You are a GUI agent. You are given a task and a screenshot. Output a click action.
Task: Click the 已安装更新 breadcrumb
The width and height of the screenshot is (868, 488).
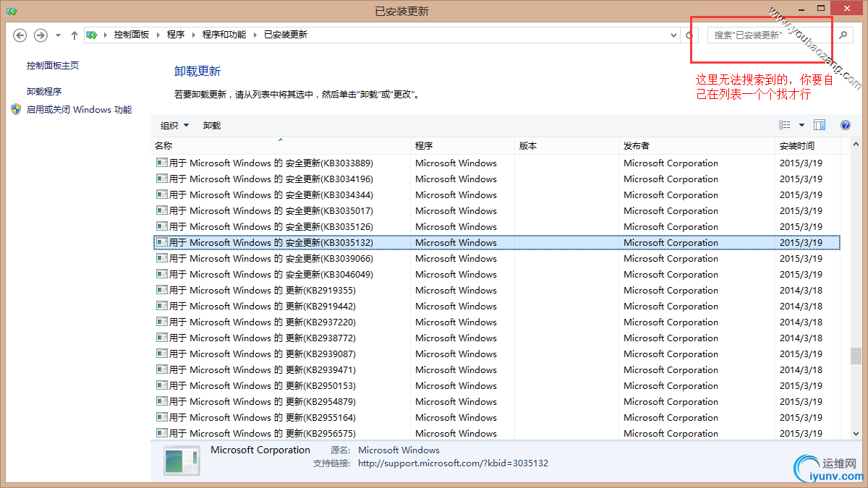(285, 35)
